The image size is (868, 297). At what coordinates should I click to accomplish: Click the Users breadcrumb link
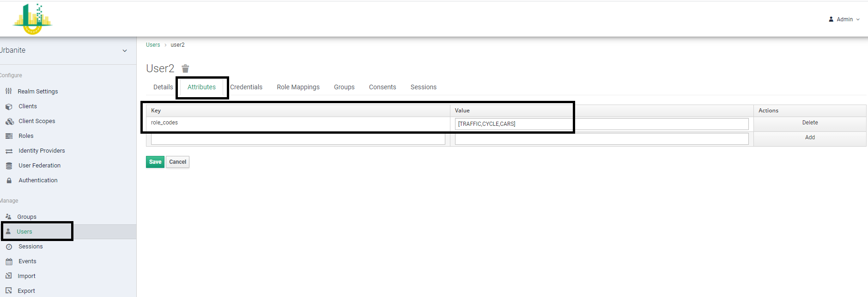coord(153,45)
